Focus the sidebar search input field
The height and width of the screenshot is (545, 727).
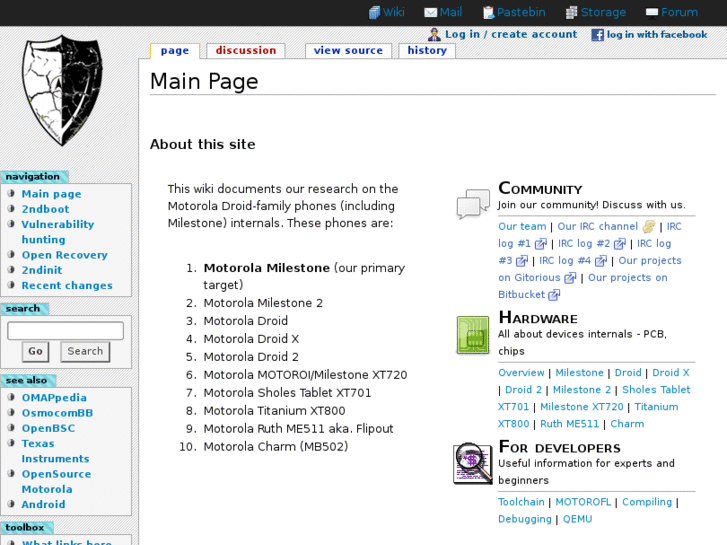(65, 331)
